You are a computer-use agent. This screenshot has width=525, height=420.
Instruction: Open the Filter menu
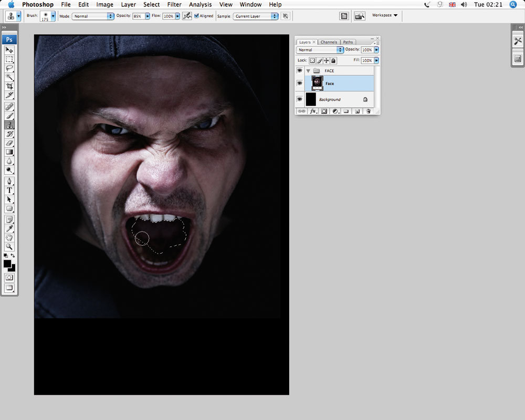(x=174, y=5)
